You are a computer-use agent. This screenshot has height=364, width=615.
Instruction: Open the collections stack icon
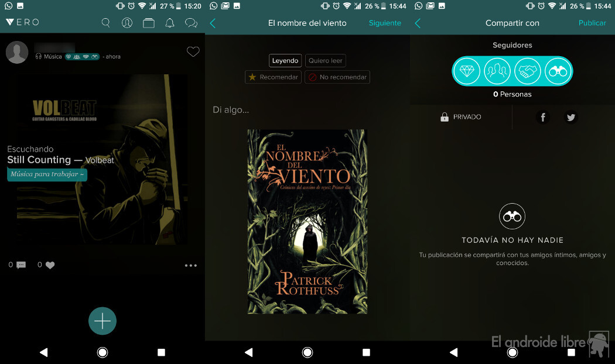149,23
